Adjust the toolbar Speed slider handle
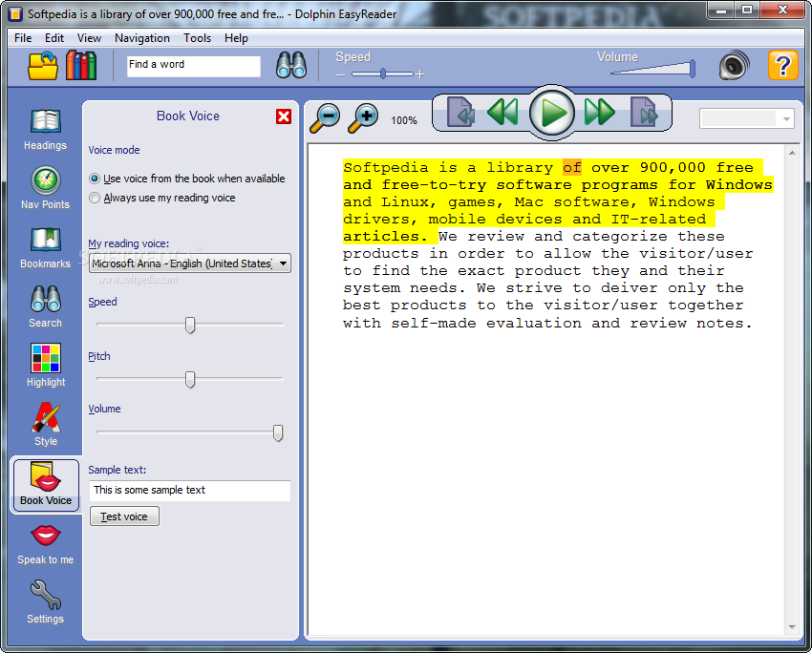This screenshot has height=653, width=812. pos(383,74)
